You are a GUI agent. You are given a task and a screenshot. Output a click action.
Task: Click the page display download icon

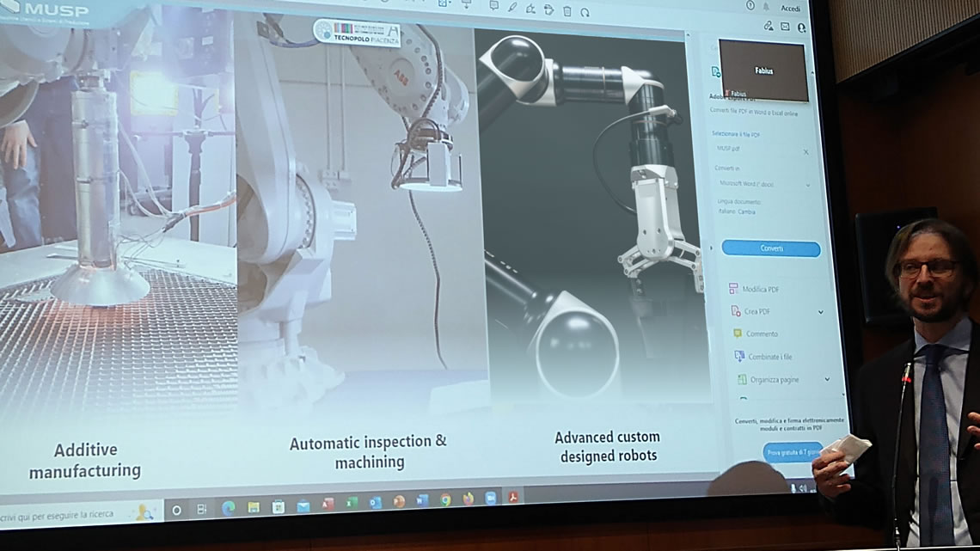[x=466, y=3]
